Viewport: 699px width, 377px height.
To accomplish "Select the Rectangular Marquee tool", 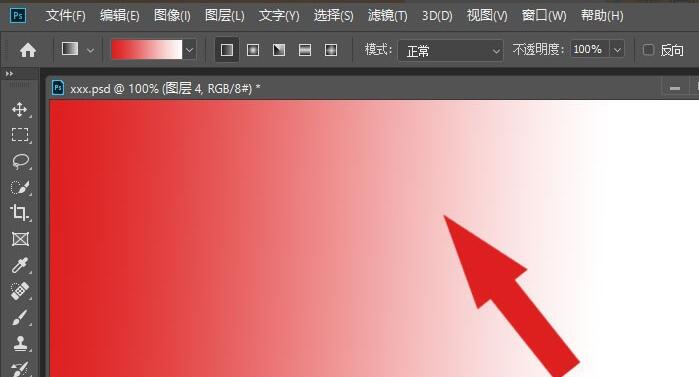I will point(20,135).
